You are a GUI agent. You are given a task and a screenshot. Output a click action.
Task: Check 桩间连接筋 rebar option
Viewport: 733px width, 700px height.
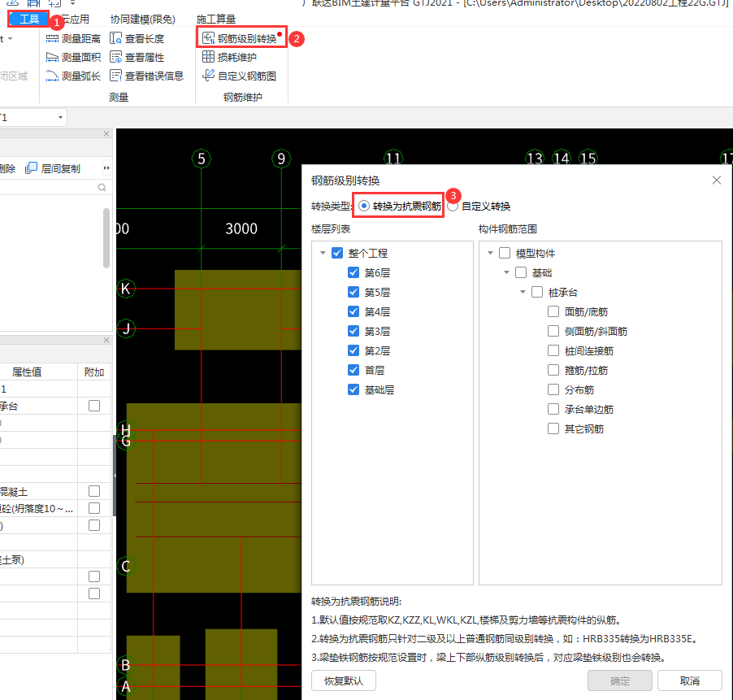coord(553,350)
